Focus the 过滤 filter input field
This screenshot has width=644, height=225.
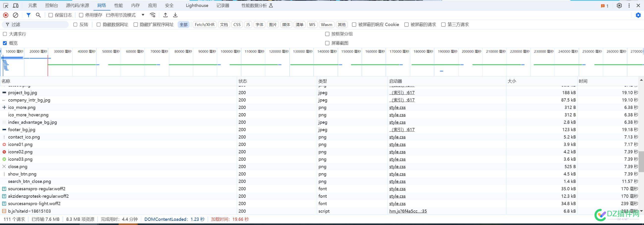[35, 25]
